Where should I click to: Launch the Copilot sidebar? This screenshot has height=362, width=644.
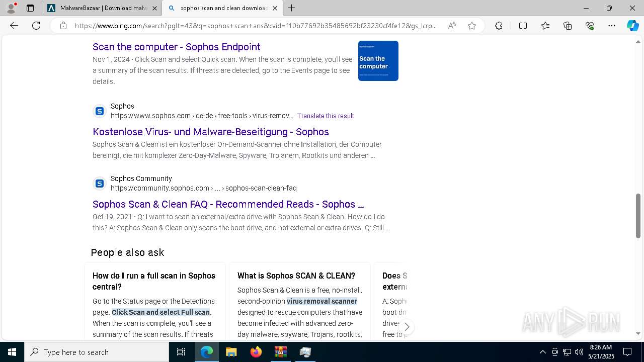click(x=632, y=26)
